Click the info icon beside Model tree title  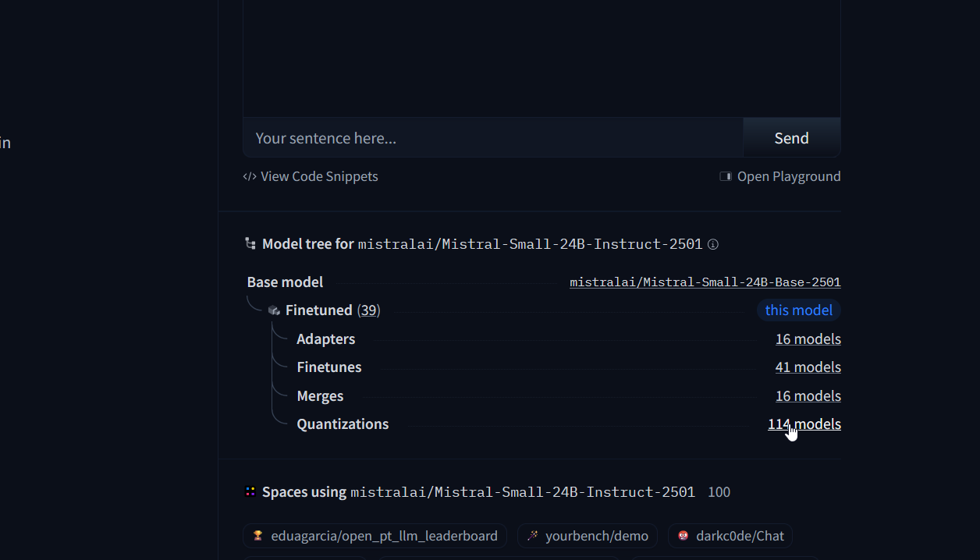point(712,244)
